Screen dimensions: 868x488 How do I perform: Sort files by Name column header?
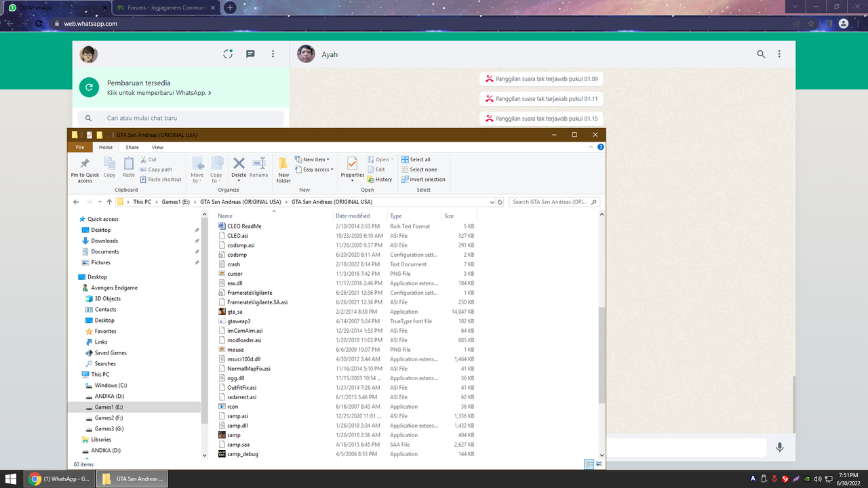pyautogui.click(x=274, y=216)
